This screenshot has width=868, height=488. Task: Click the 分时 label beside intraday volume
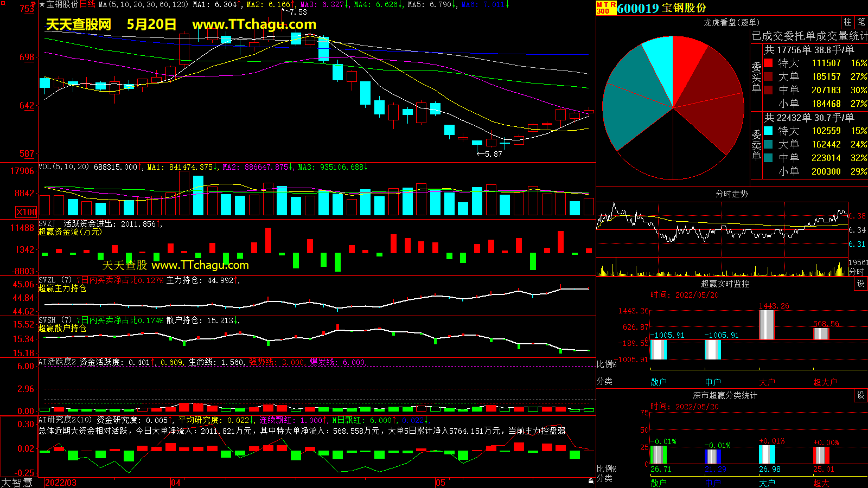856,271
